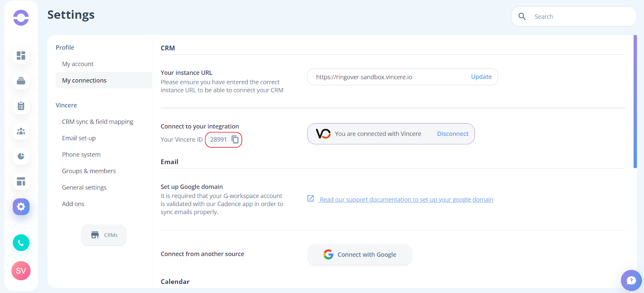Click the external link icon beside documentation
The height and width of the screenshot is (293, 644).
click(x=311, y=198)
